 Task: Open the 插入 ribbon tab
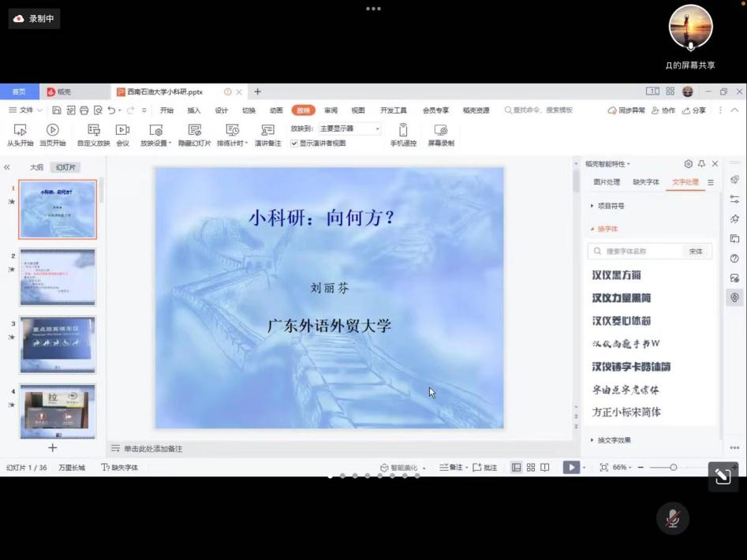(194, 110)
